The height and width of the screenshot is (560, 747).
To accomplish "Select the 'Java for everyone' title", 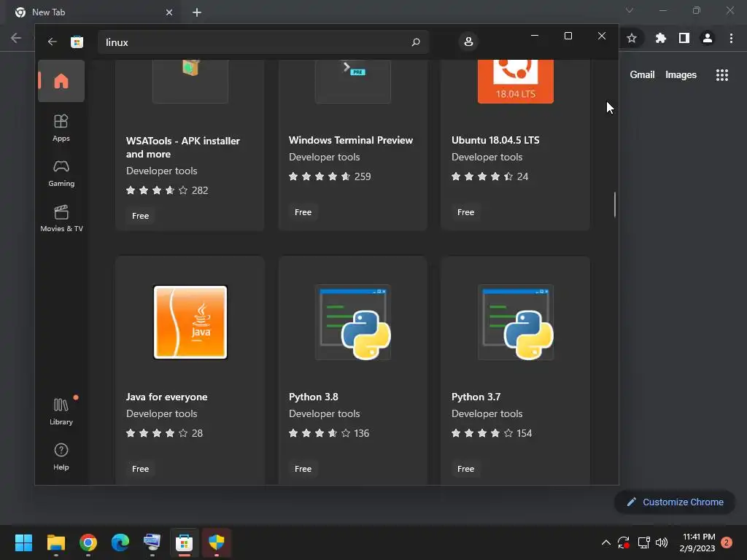I will click(x=167, y=397).
